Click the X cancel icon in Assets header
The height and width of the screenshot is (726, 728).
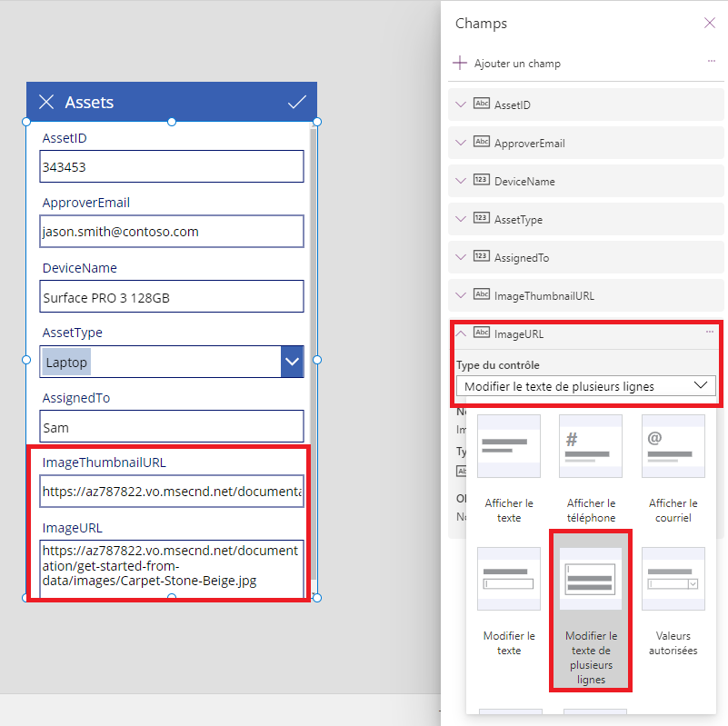[46, 102]
